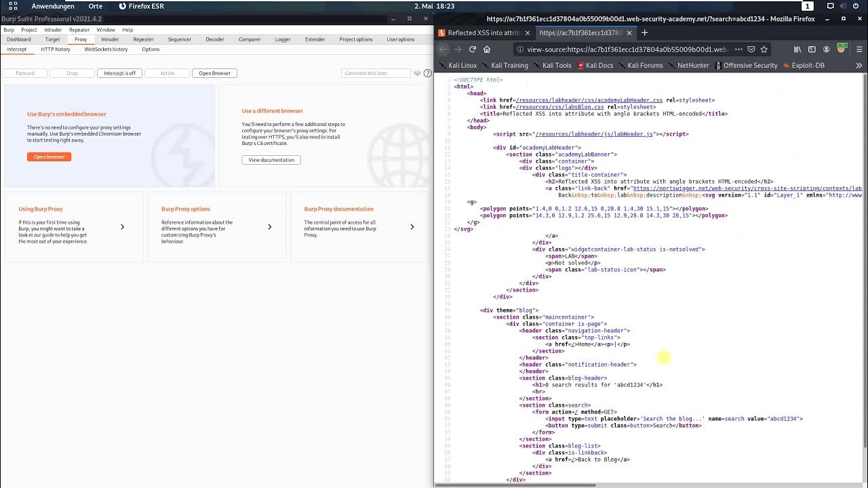The image size is (868, 488).
Task: Click the Burp extension icon in Firefox toolbar
Action: coord(842,48)
